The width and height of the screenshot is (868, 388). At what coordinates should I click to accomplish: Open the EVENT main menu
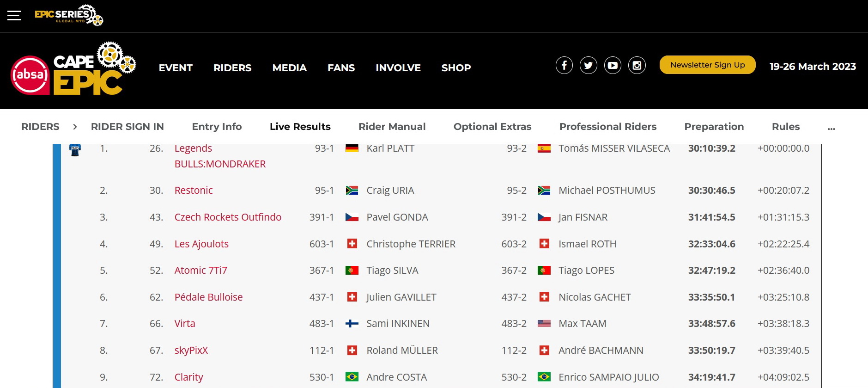point(176,68)
